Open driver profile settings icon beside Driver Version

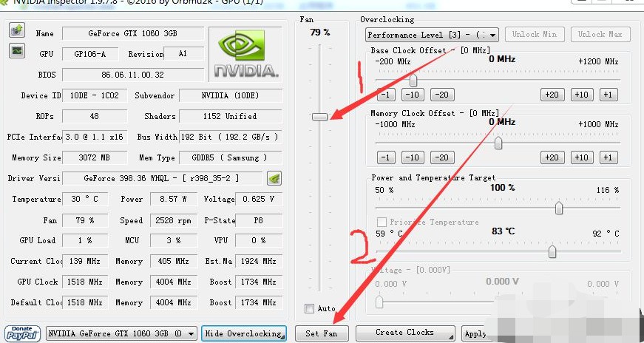274,178
